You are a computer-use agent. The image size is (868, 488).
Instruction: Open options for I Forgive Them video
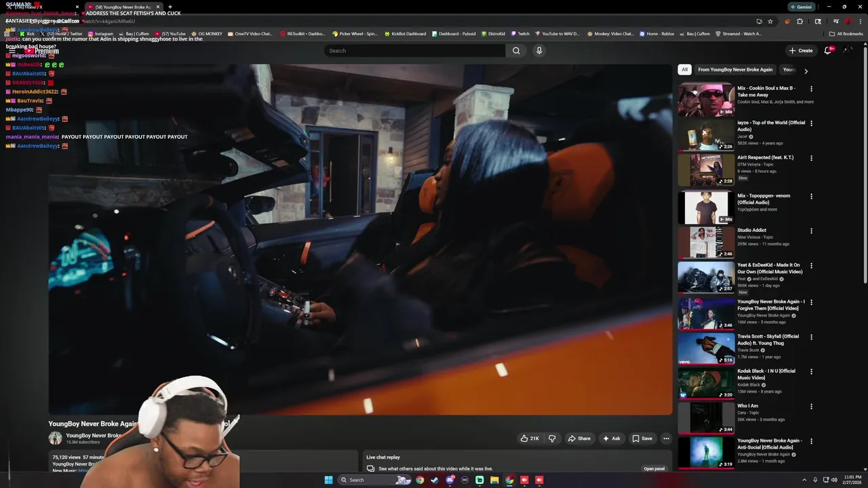click(x=811, y=302)
